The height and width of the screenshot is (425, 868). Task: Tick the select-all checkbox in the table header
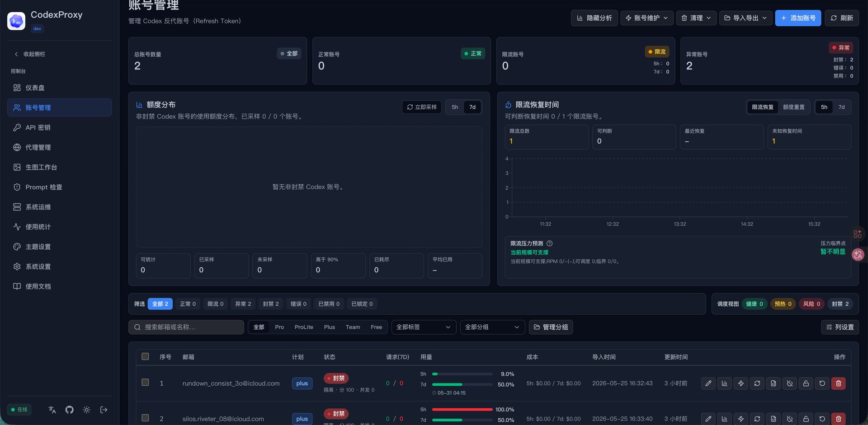[x=145, y=356]
